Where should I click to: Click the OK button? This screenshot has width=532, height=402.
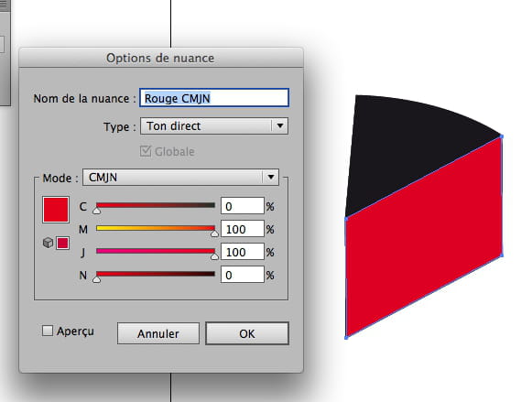(247, 333)
